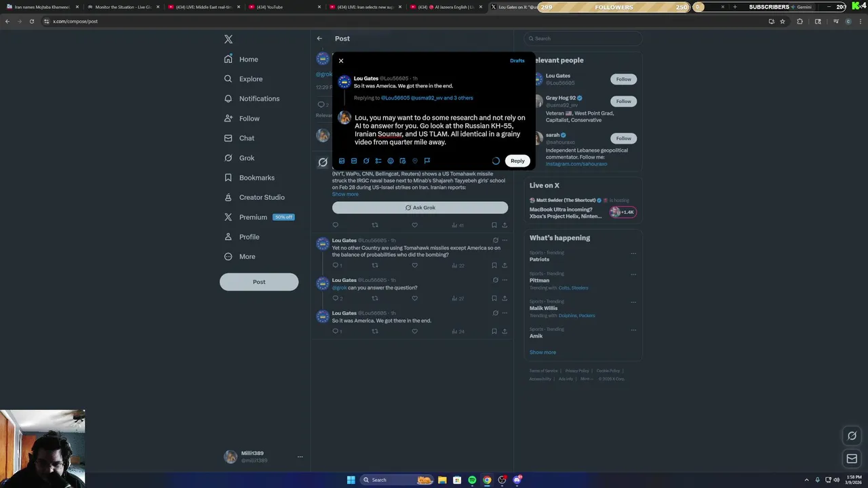Tag a location in the reply
Image resolution: width=868 pixels, height=488 pixels.
coord(415,161)
